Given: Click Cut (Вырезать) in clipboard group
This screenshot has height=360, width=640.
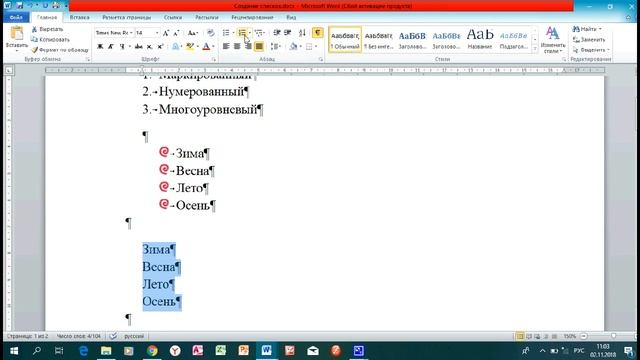Looking at the screenshot, I should point(47,29).
